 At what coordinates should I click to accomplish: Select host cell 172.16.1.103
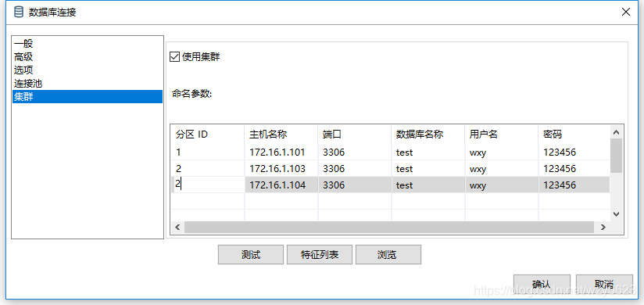tap(281, 168)
